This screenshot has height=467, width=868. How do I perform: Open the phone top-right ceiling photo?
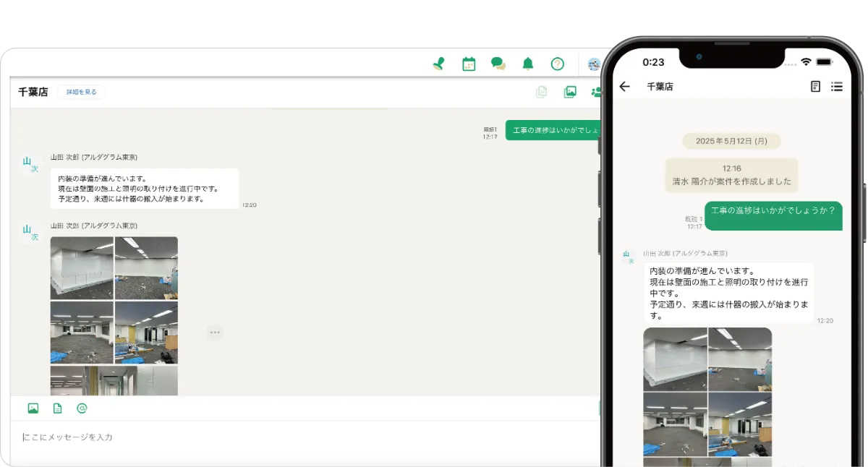[x=740, y=359]
